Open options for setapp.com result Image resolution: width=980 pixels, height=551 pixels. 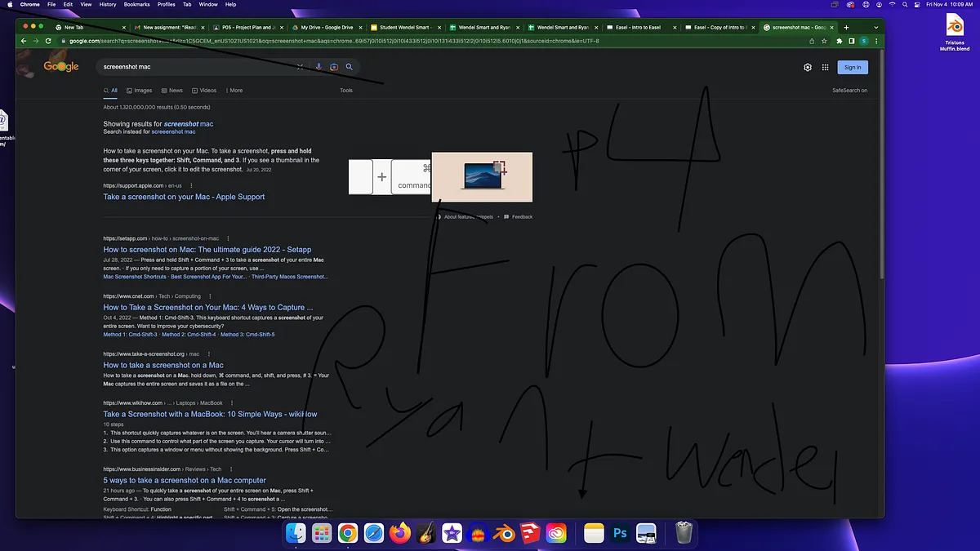(x=228, y=238)
